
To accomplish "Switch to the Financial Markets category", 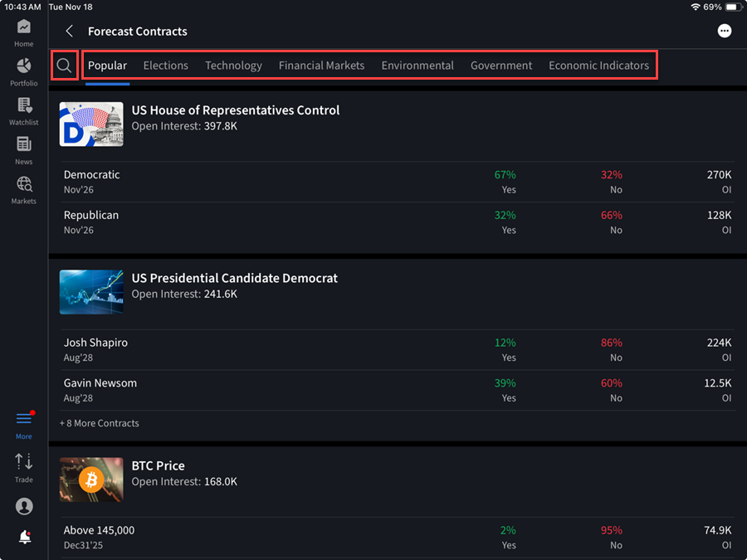I will pyautogui.click(x=320, y=65).
